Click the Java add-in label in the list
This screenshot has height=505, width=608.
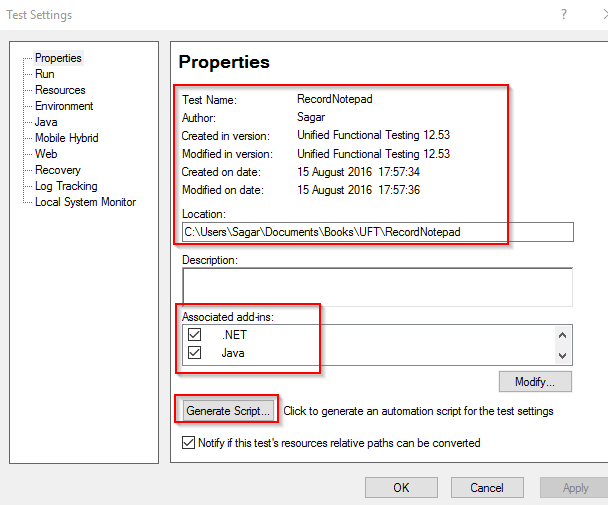[x=233, y=353]
